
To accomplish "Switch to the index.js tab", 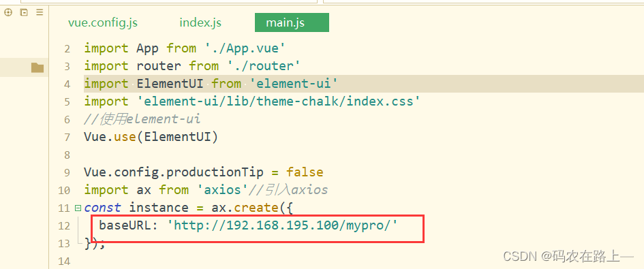I will (x=200, y=22).
